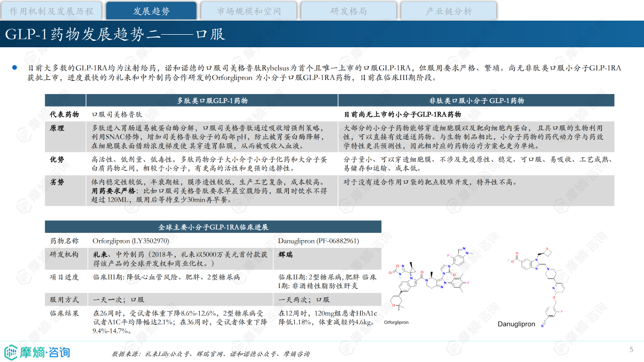This screenshot has width=644, height=362.
Task: Click the 临床III期 progress cell
Action: pyautogui.click(x=167, y=277)
